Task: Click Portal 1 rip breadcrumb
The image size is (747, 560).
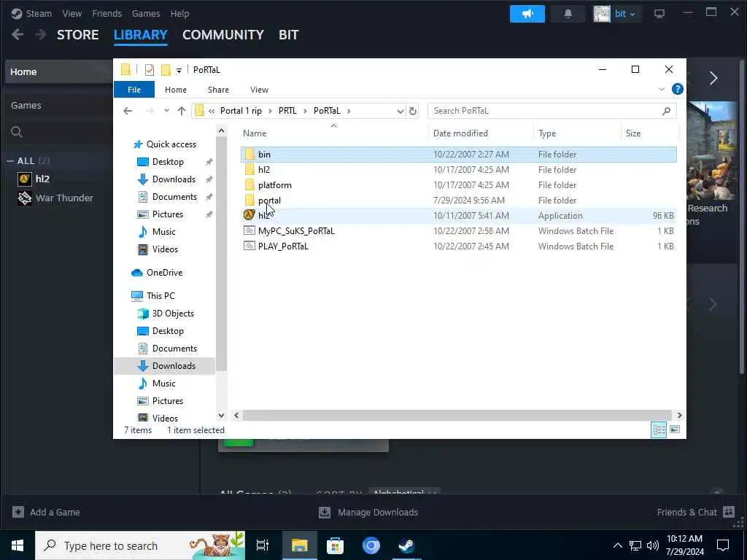Action: tap(241, 111)
